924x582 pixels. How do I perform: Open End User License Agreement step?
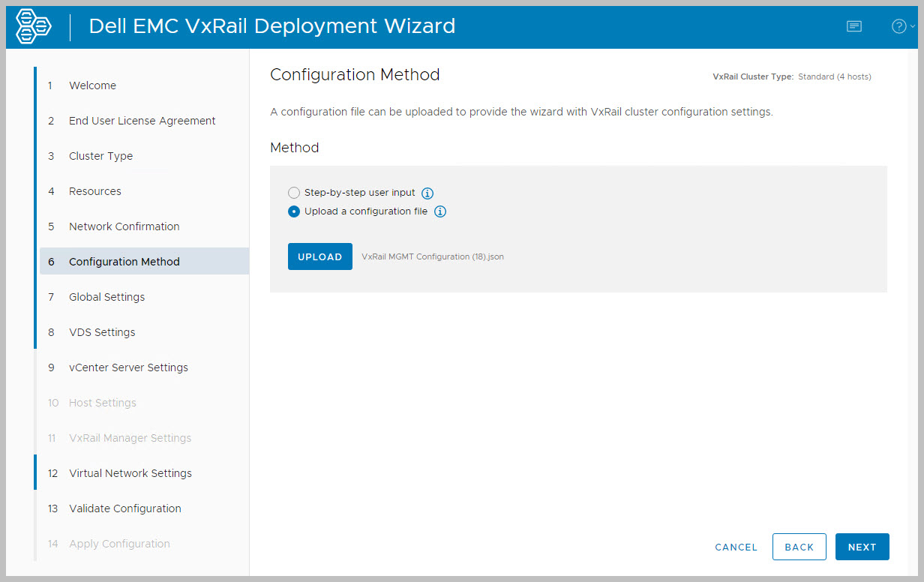point(142,121)
